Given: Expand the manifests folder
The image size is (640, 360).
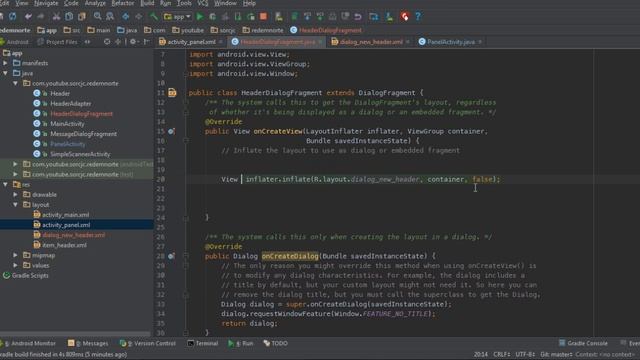Looking at the screenshot, I should pos(5,63).
